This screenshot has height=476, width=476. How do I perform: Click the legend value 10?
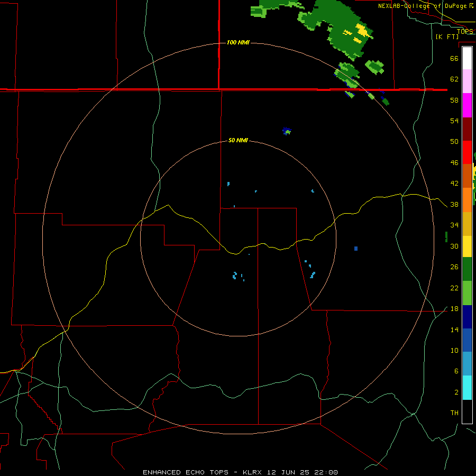click(454, 350)
